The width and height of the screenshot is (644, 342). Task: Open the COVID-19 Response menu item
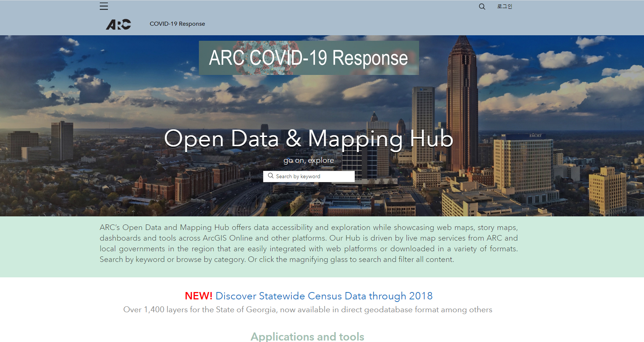tap(177, 24)
